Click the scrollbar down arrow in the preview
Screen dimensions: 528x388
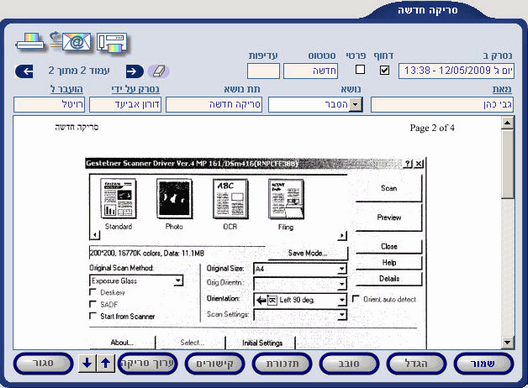pos(507,343)
